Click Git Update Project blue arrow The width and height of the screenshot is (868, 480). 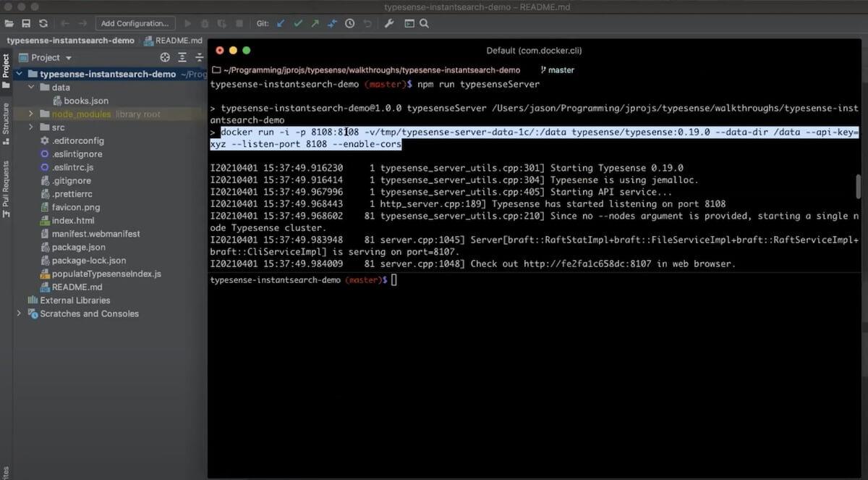point(281,23)
